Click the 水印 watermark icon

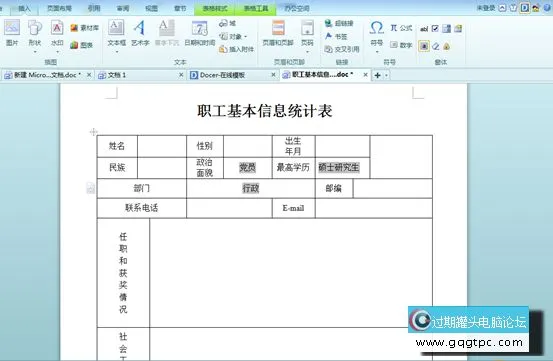[57, 27]
